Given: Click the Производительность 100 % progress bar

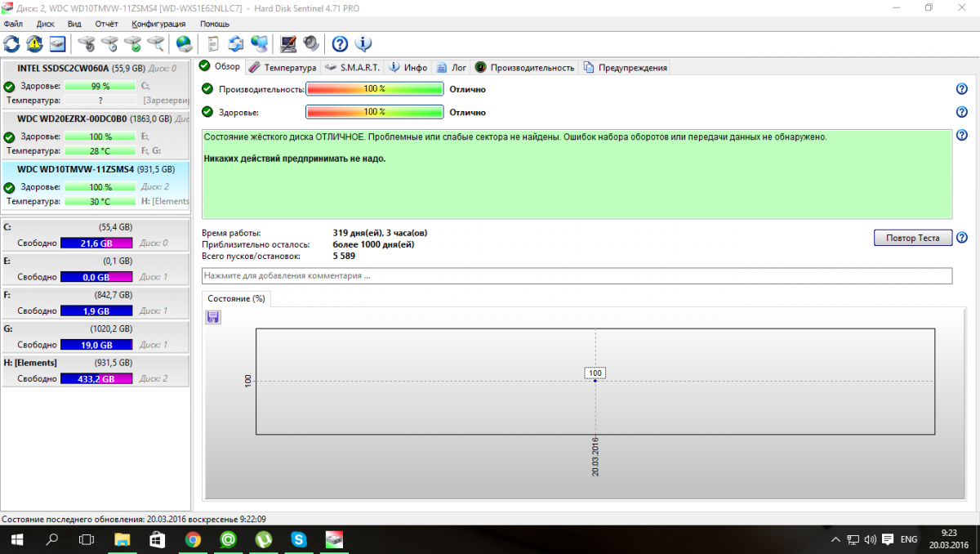Looking at the screenshot, I should 375,89.
